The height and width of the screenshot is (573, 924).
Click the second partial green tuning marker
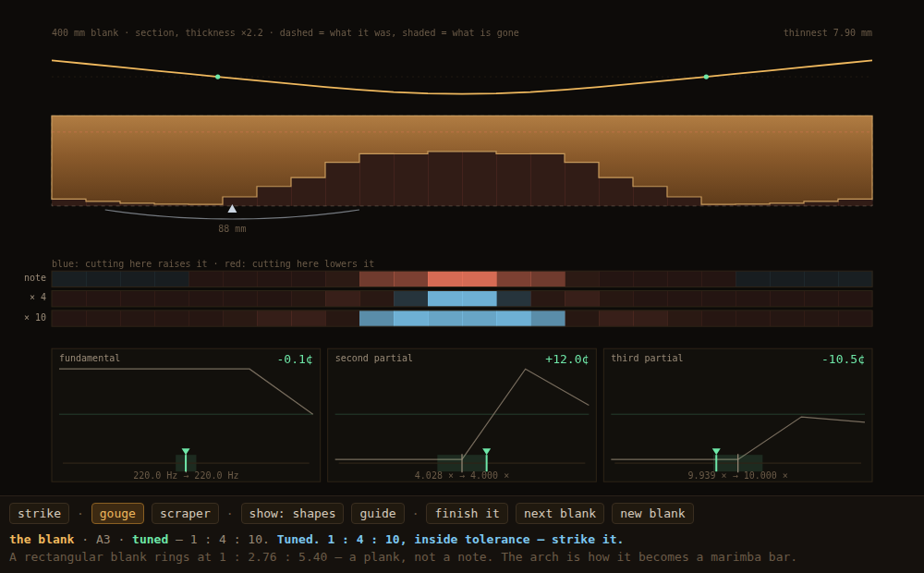486,460
